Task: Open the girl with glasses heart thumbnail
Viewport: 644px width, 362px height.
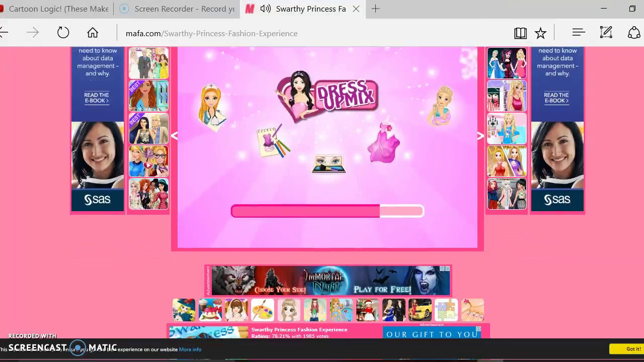Action: click(148, 161)
